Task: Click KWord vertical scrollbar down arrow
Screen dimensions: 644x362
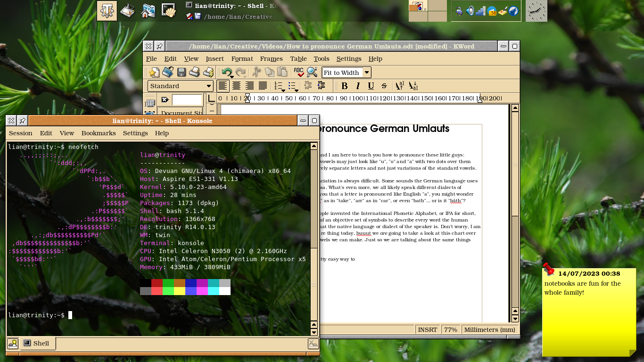Action: pos(515,319)
